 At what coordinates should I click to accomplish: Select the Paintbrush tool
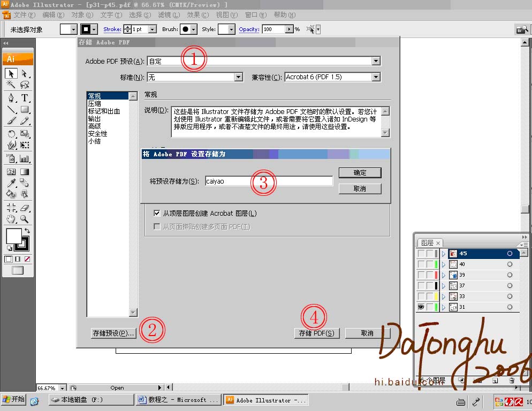point(11,120)
